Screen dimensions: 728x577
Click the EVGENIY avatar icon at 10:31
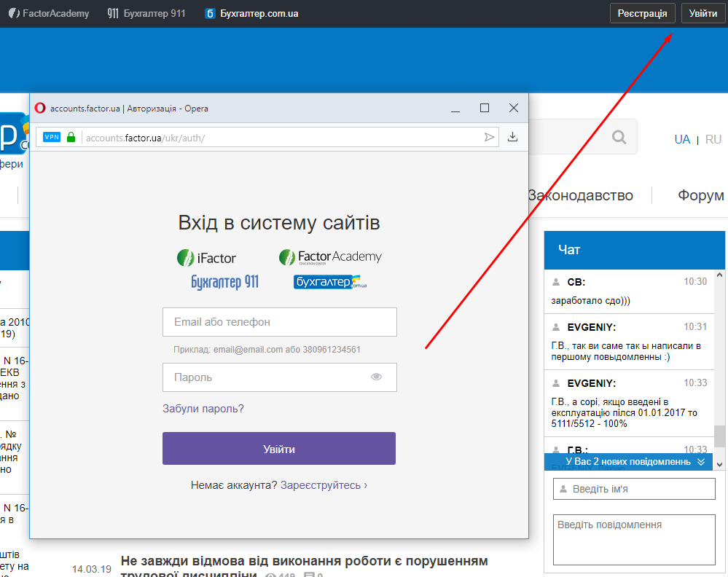click(556, 327)
